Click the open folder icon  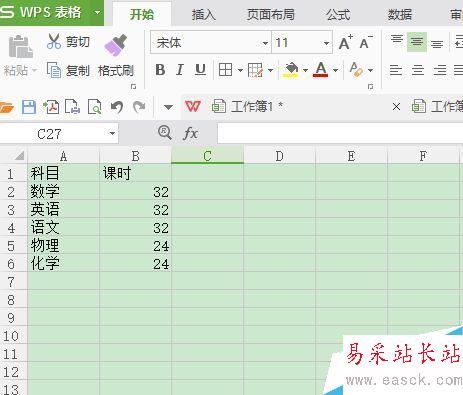click(7, 107)
